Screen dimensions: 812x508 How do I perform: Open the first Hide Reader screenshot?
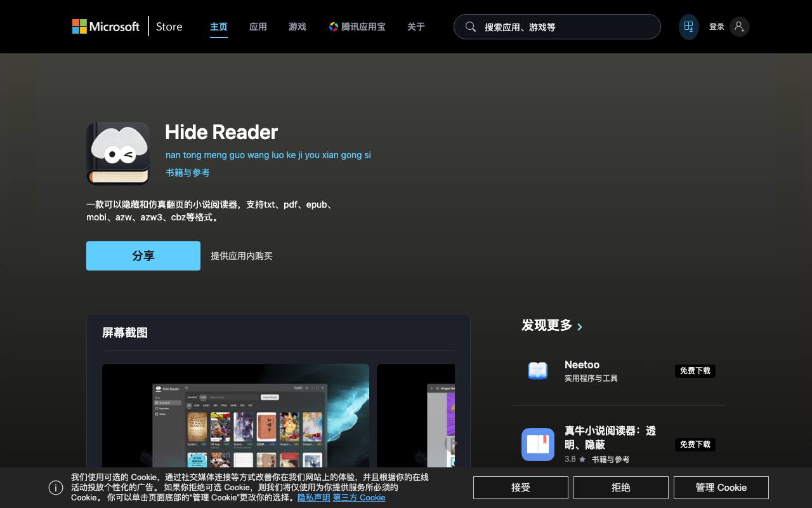coord(235,416)
